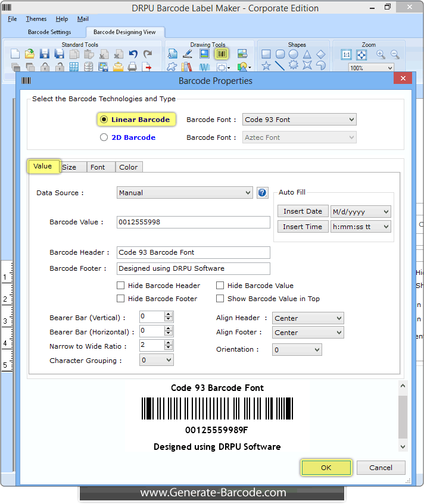Increase Bearer Bar (Vertical) with up arrow
424x504 pixels.
pyautogui.click(x=169, y=314)
